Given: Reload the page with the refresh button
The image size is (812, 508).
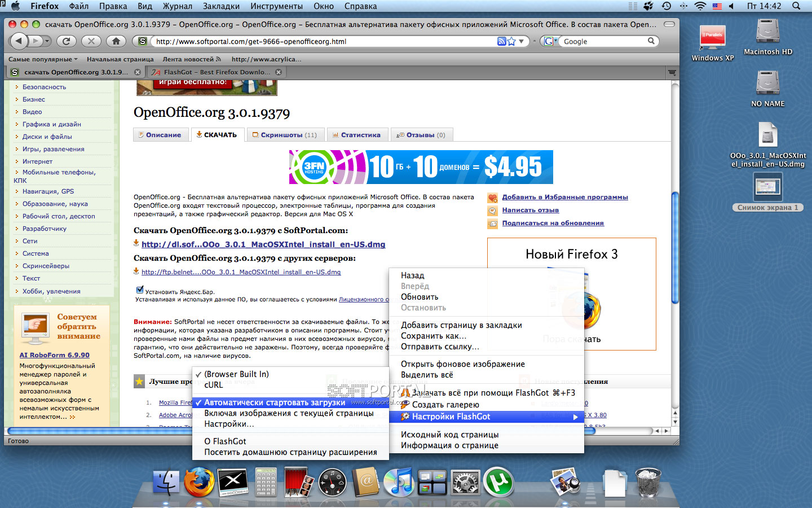Looking at the screenshot, I should pyautogui.click(x=67, y=41).
